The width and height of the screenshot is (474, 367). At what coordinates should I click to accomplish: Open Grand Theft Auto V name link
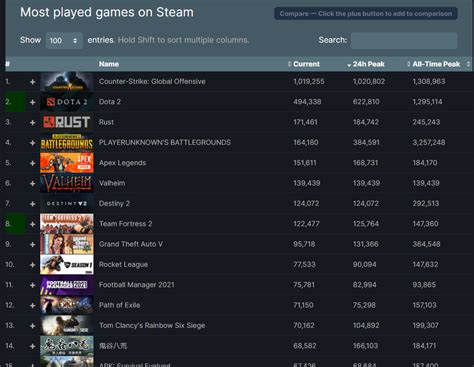[131, 244]
